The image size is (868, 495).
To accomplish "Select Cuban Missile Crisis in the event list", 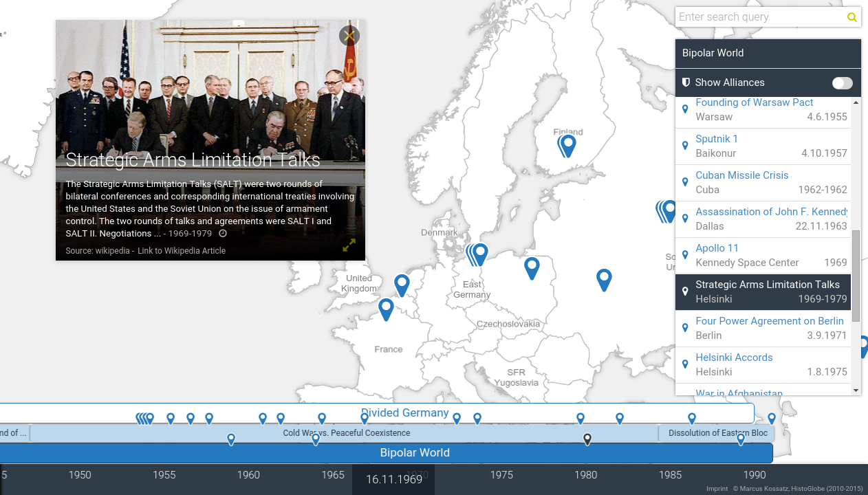I will pyautogui.click(x=741, y=175).
